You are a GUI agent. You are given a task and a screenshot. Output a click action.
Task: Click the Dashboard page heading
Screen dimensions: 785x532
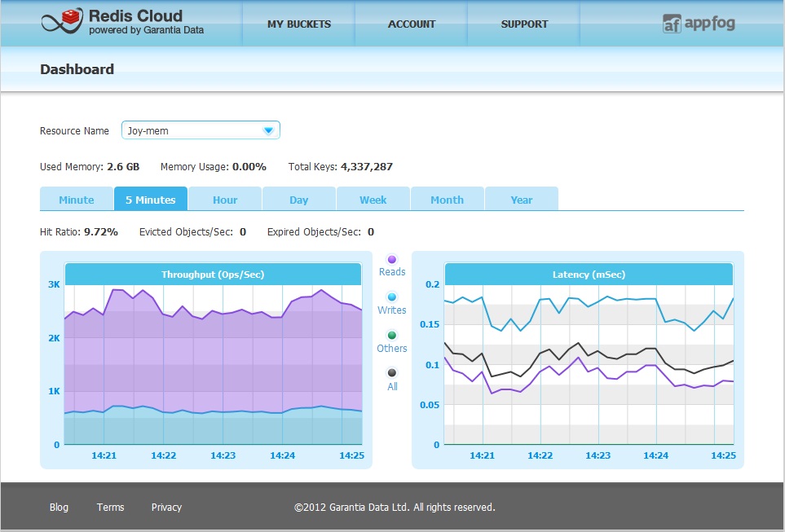(x=77, y=69)
